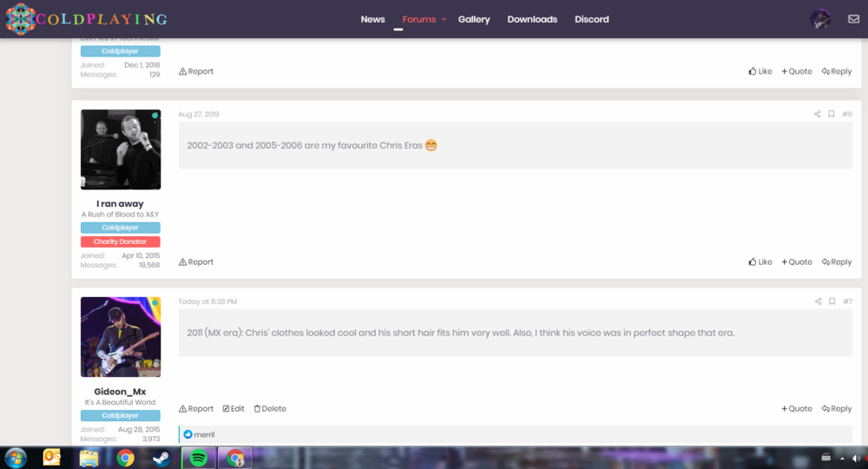Image resolution: width=868 pixels, height=469 pixels.
Task: Quote I ran away's post
Action: point(797,262)
